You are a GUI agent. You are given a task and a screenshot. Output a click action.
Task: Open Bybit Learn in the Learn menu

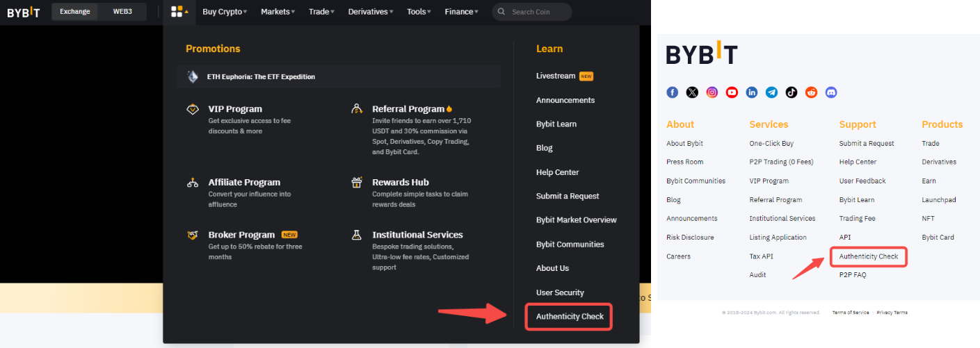[x=556, y=124]
